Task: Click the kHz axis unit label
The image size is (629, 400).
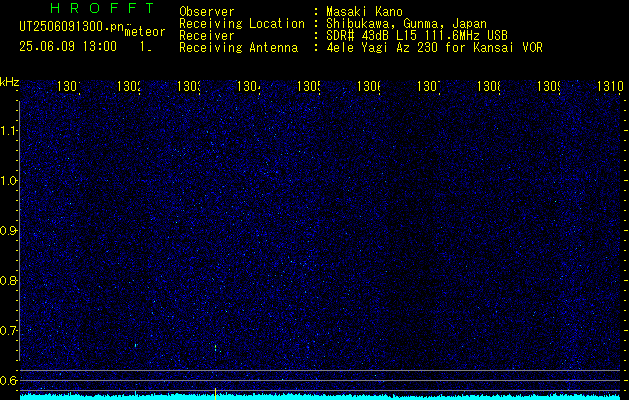Action: [x=9, y=82]
